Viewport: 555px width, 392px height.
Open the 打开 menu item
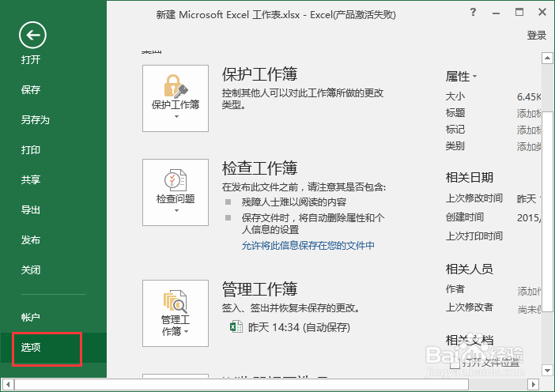[31, 59]
